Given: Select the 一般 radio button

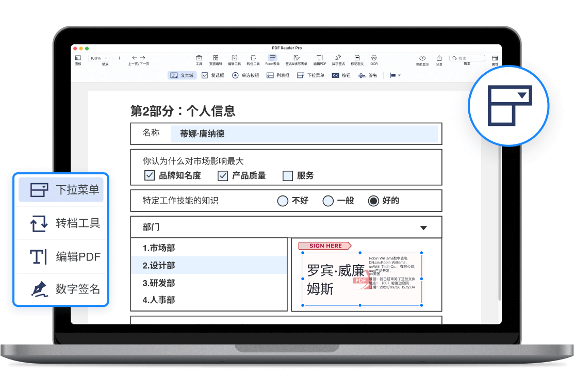Looking at the screenshot, I should (x=328, y=201).
